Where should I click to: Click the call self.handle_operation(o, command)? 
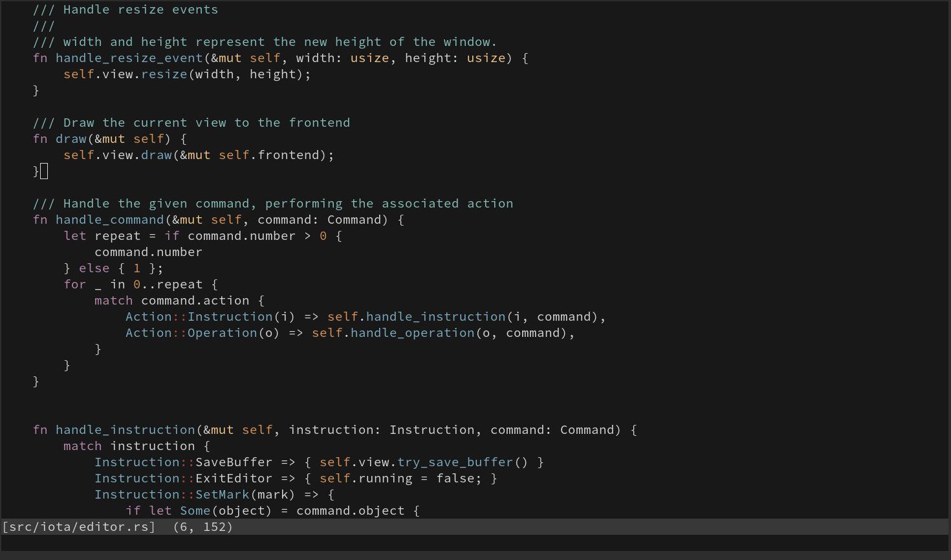click(x=440, y=333)
